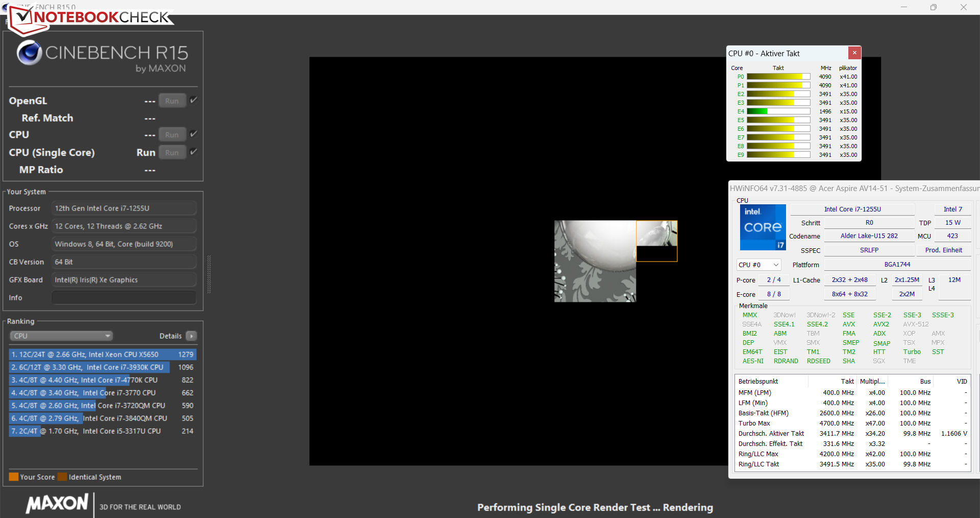Click the Turbo Max row in HWiNFO table
Image resolution: width=980 pixels, height=518 pixels.
click(x=852, y=423)
